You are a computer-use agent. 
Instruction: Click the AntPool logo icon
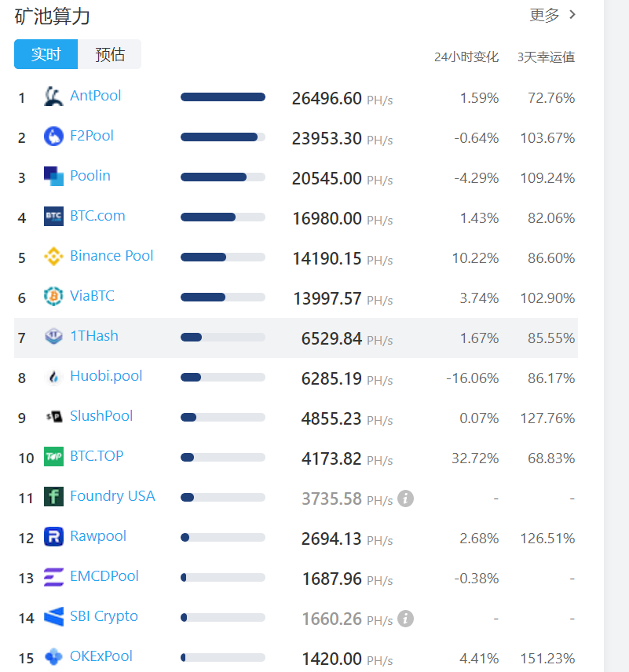click(52, 96)
